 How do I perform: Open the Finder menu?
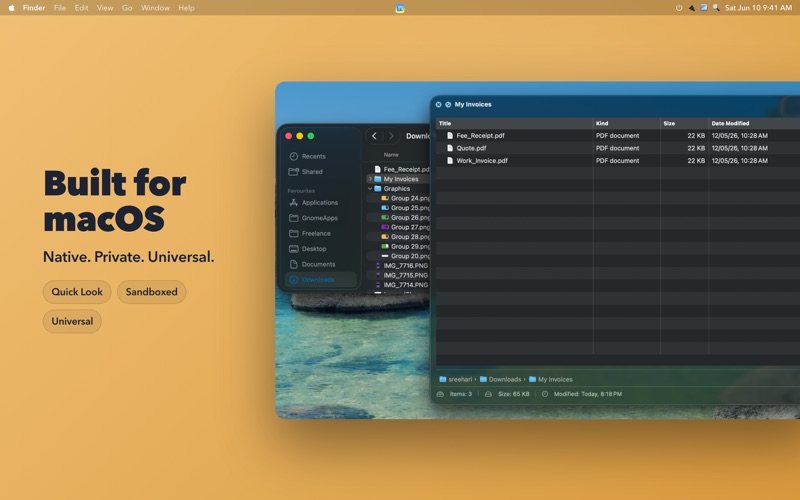click(x=34, y=8)
